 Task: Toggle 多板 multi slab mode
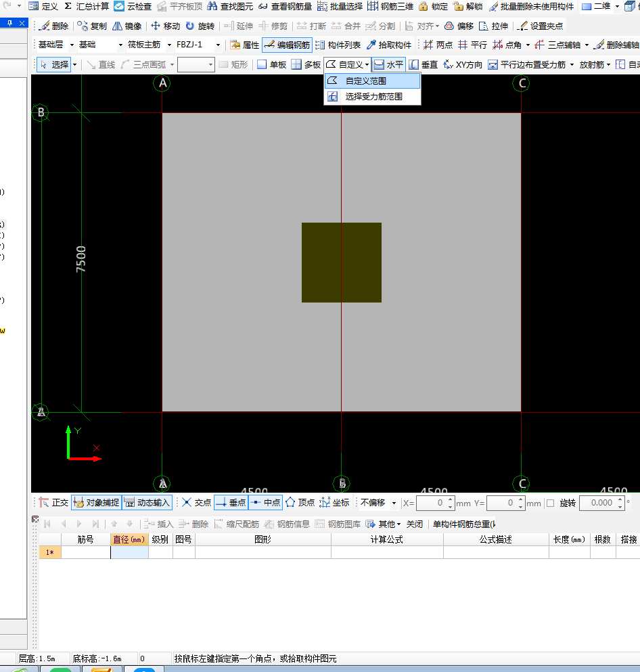click(x=306, y=65)
